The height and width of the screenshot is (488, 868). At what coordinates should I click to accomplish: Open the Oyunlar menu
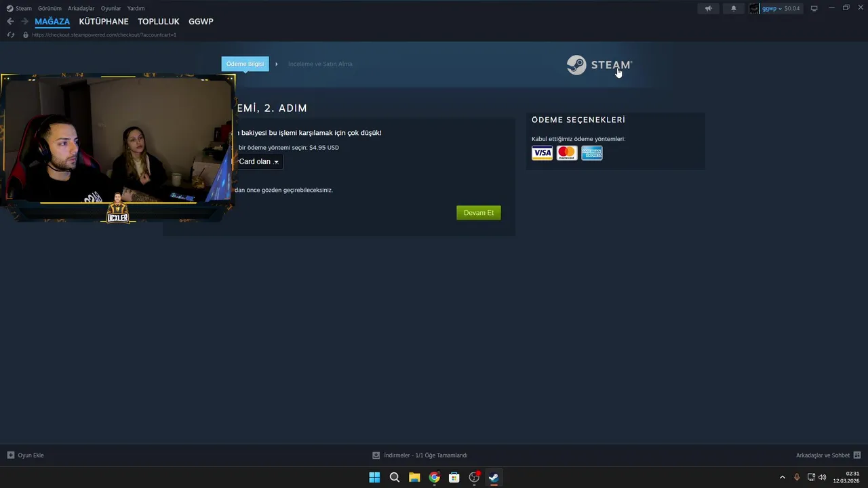(111, 8)
